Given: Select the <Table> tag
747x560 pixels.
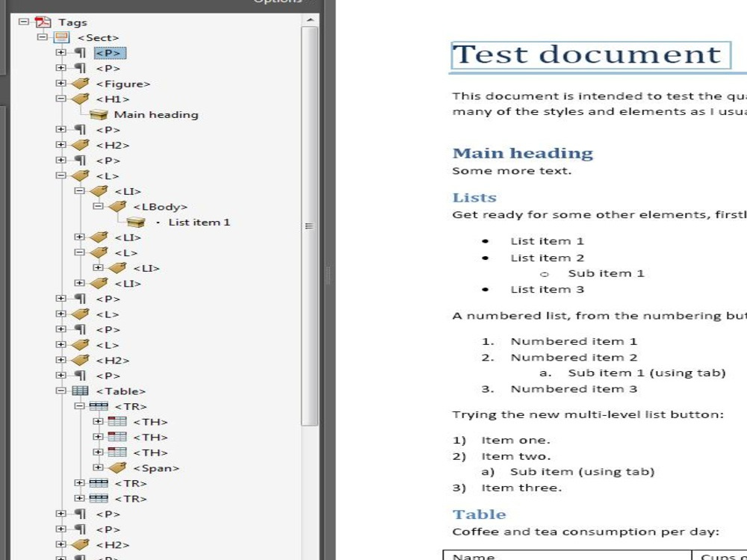Looking at the screenshot, I should 120,391.
